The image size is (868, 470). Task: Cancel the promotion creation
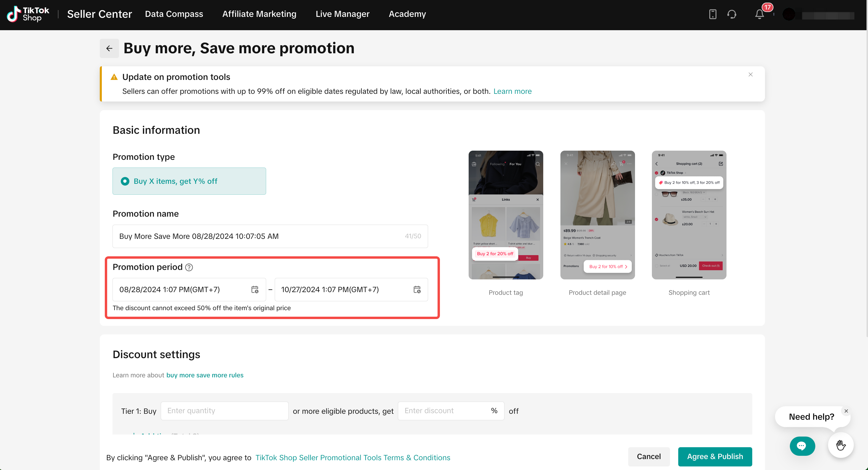pos(648,456)
